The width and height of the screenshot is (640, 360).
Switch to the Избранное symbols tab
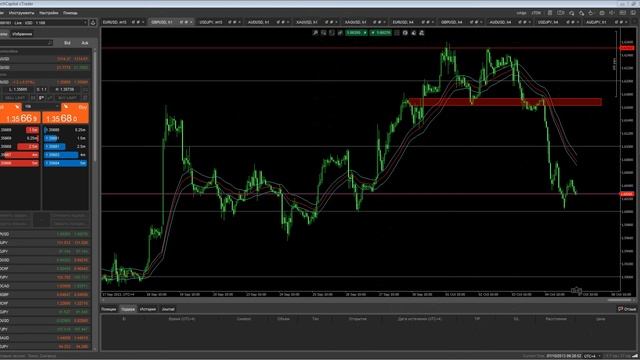tap(22, 34)
